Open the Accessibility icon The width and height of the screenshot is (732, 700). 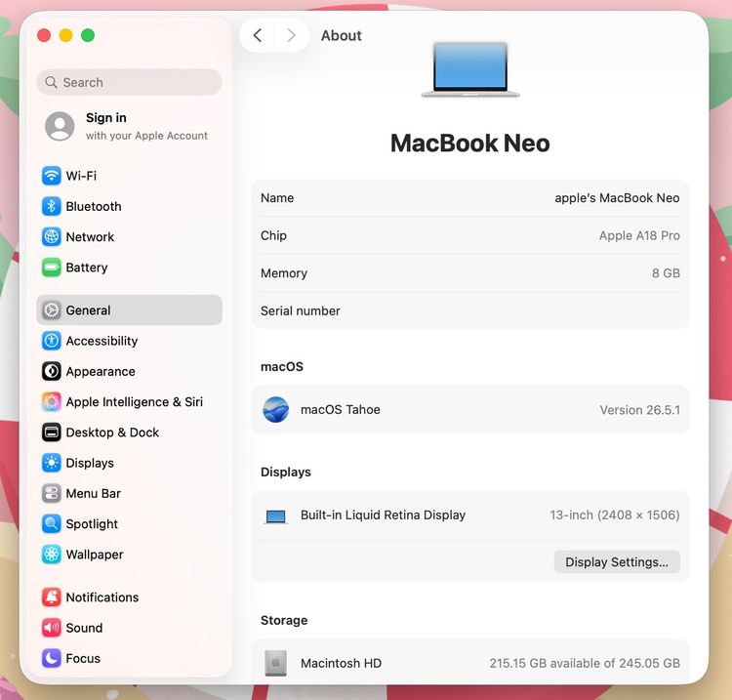52,341
